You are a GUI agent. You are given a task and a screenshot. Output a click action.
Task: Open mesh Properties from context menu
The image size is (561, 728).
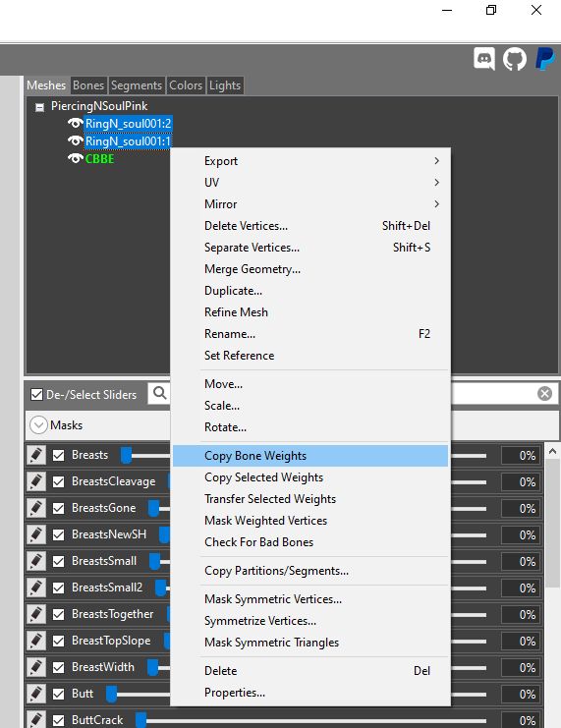310,693
